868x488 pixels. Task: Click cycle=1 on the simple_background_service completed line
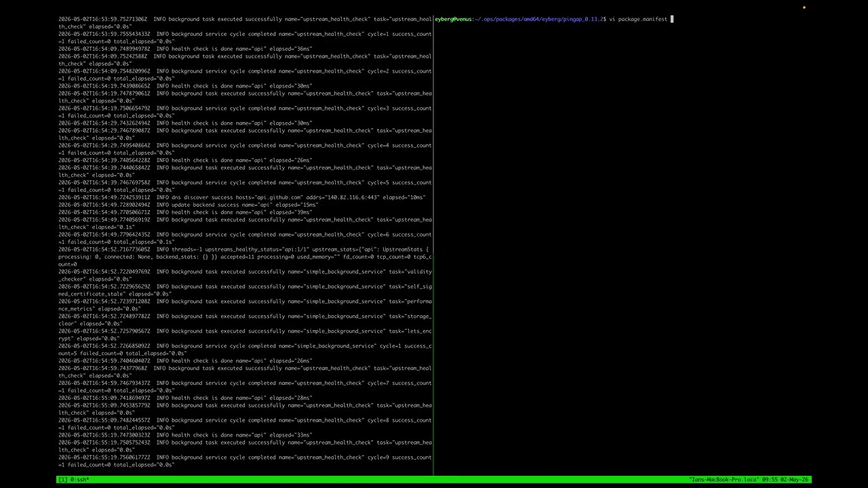[x=390, y=346]
